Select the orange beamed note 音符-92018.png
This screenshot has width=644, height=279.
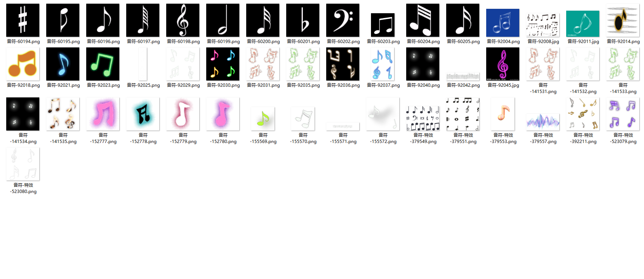(x=23, y=64)
